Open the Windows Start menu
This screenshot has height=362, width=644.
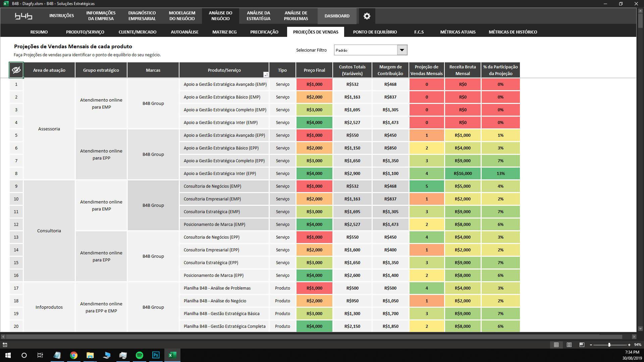tap(8, 355)
